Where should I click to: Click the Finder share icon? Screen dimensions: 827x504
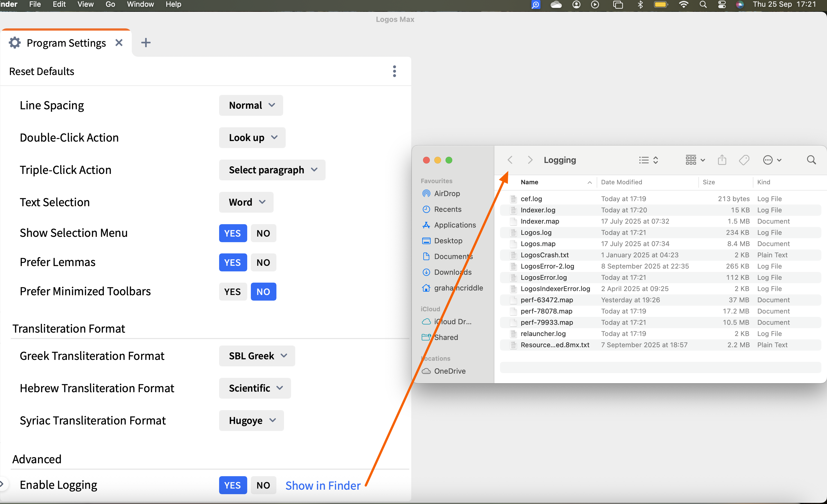pos(722,160)
